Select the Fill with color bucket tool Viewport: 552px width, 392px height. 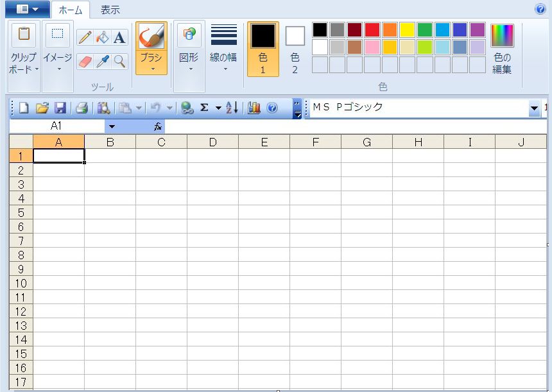pos(102,37)
